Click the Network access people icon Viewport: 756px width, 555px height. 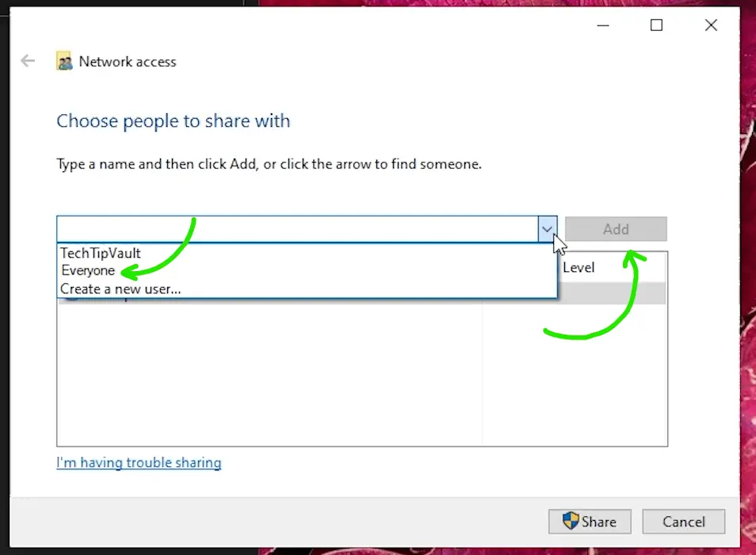[x=64, y=61]
